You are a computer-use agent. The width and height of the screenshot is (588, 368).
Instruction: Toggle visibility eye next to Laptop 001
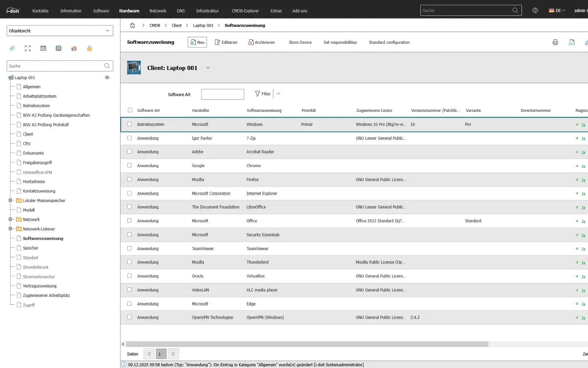click(107, 77)
